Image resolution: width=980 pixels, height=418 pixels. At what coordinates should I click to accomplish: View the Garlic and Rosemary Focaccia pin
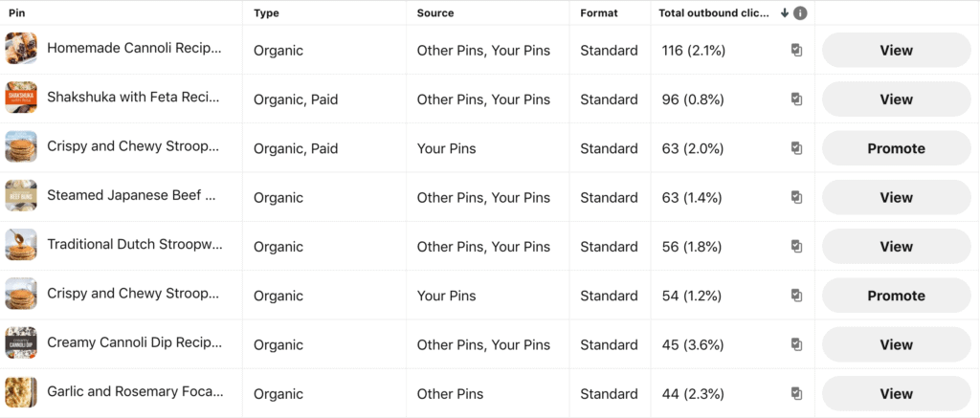896,394
